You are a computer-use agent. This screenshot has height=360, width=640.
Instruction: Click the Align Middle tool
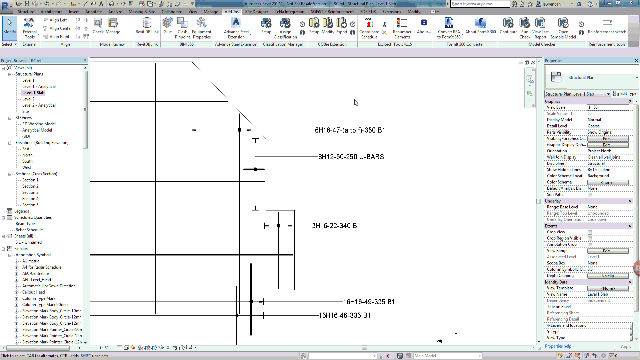[56, 29]
